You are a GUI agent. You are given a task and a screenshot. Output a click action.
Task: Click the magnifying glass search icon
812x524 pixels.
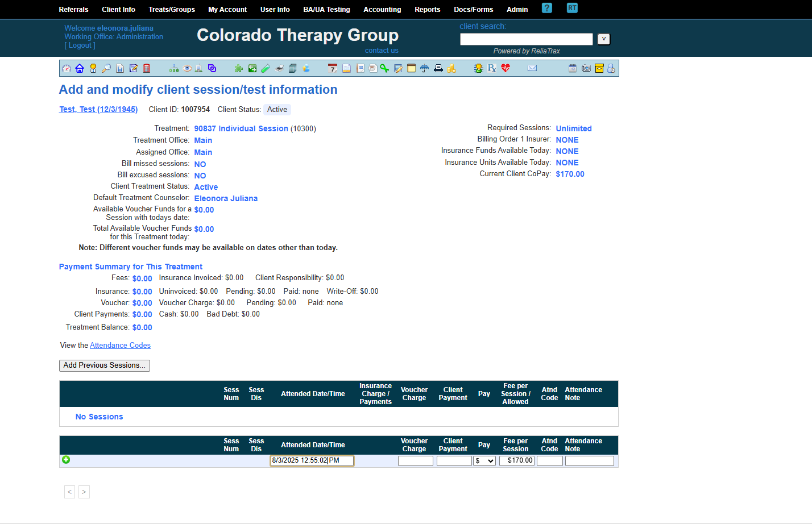pyautogui.click(x=106, y=69)
